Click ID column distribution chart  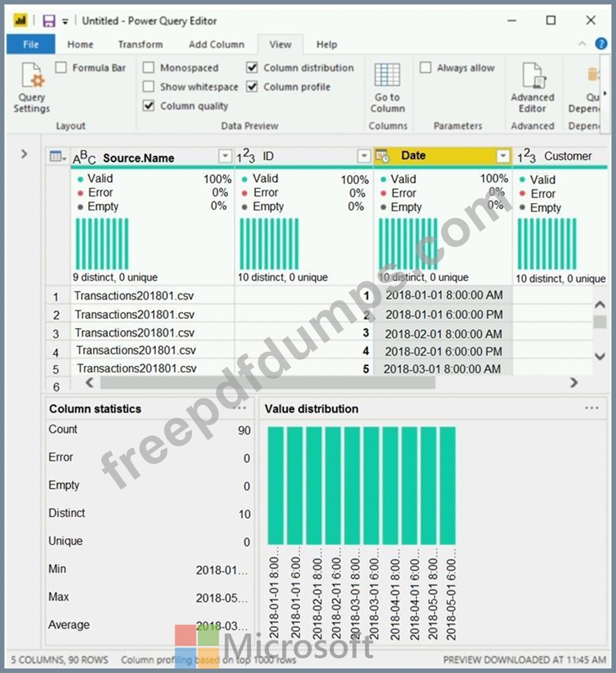click(269, 244)
